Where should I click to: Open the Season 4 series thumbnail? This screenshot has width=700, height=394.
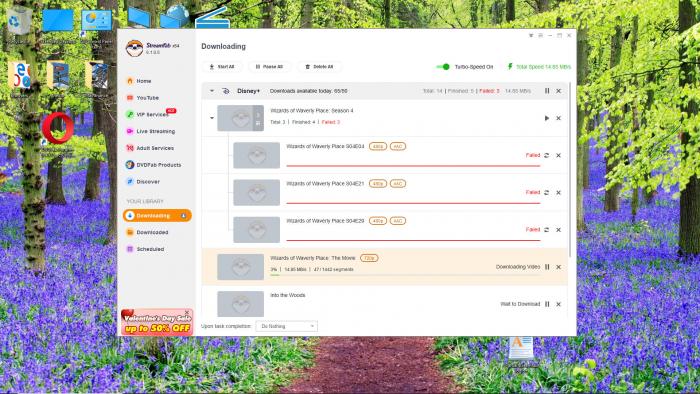pos(240,118)
